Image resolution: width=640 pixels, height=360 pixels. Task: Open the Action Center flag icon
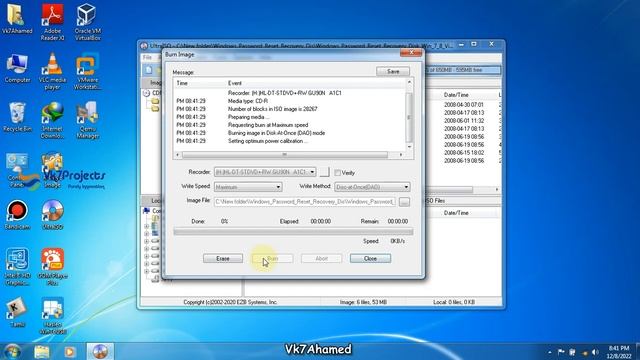pyautogui.click(x=561, y=352)
